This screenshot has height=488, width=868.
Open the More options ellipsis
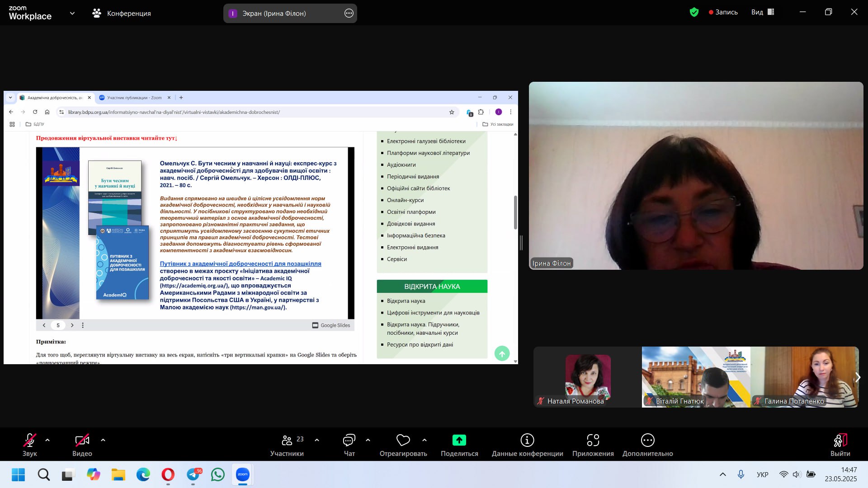[x=647, y=440]
